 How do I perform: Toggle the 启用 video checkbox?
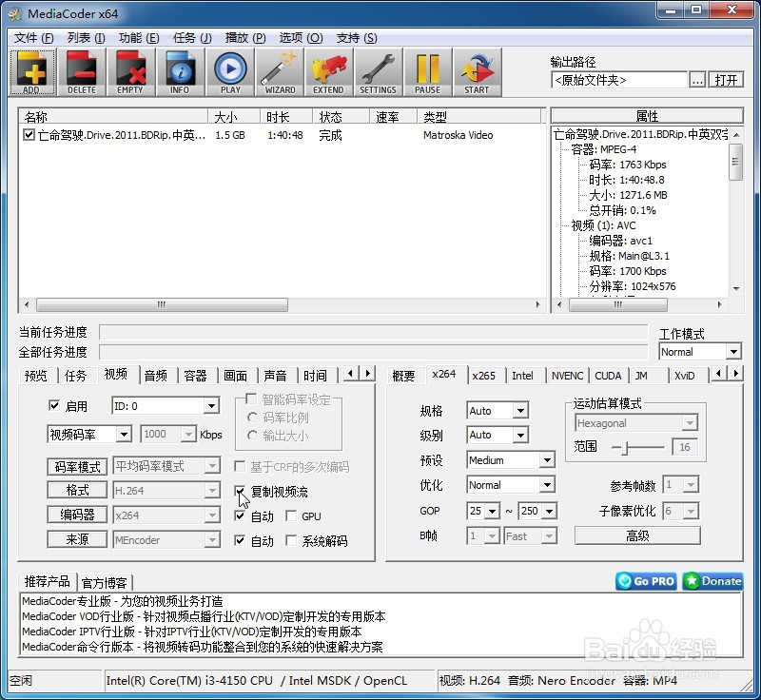pos(54,405)
